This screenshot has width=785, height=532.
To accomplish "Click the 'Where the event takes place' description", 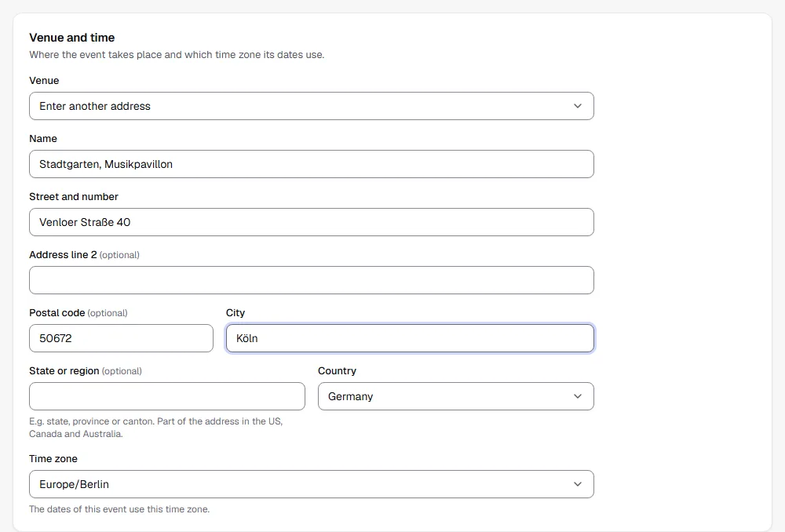I will tap(177, 55).
